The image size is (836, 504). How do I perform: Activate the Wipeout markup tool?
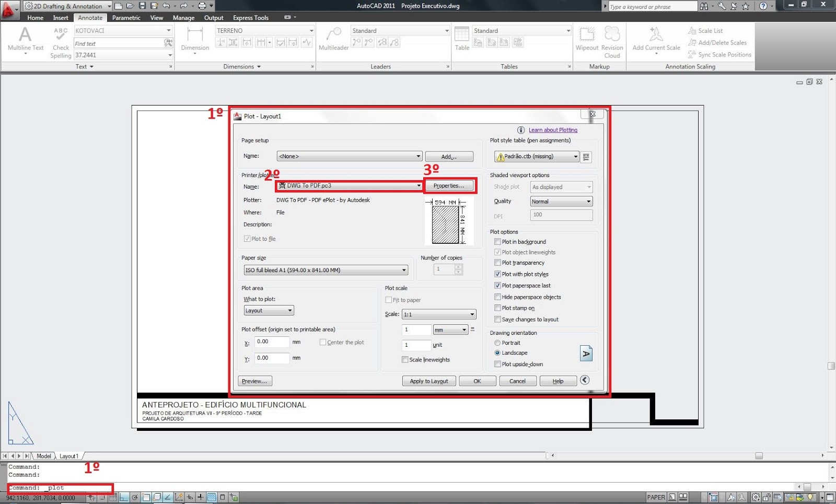(587, 37)
